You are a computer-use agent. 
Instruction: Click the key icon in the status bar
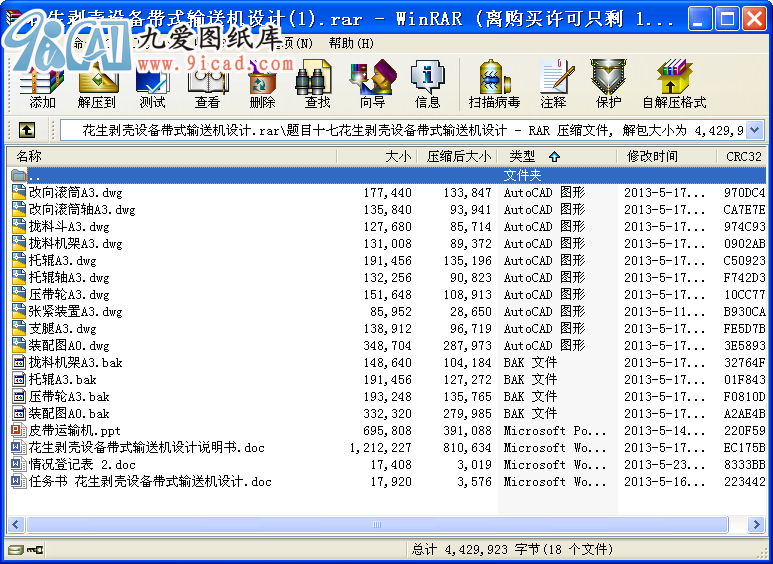[35, 549]
